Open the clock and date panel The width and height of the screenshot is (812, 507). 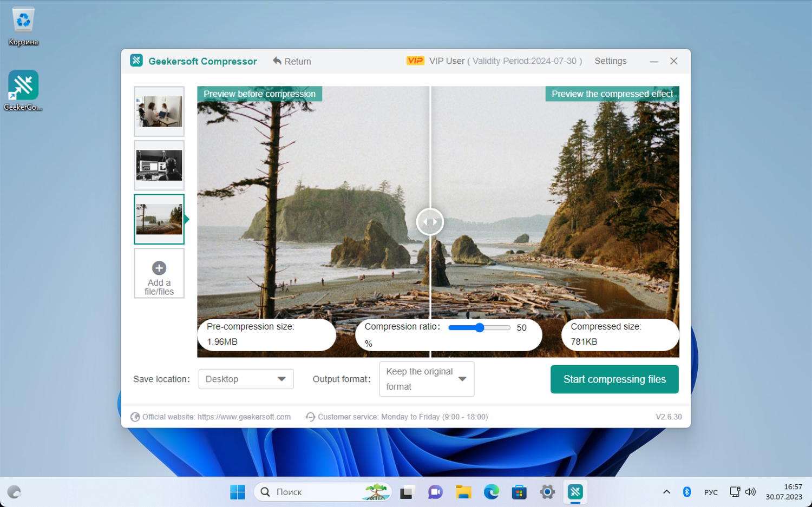(784, 492)
